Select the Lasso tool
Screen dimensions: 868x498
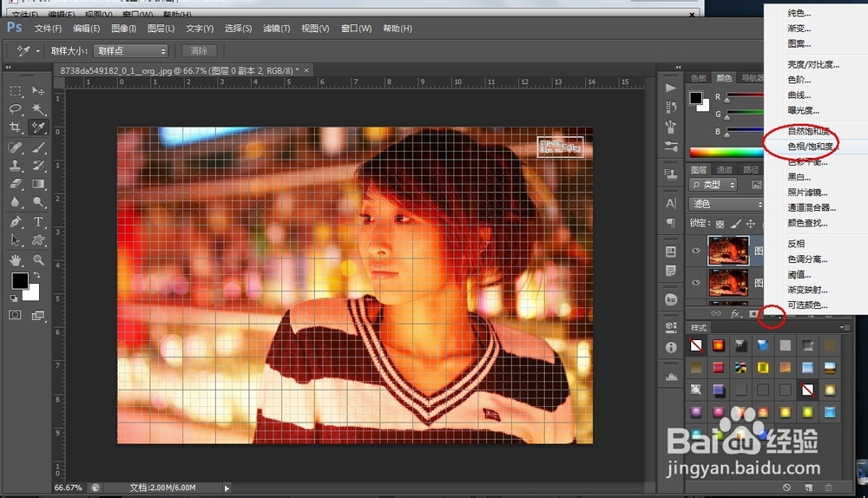click(x=16, y=108)
